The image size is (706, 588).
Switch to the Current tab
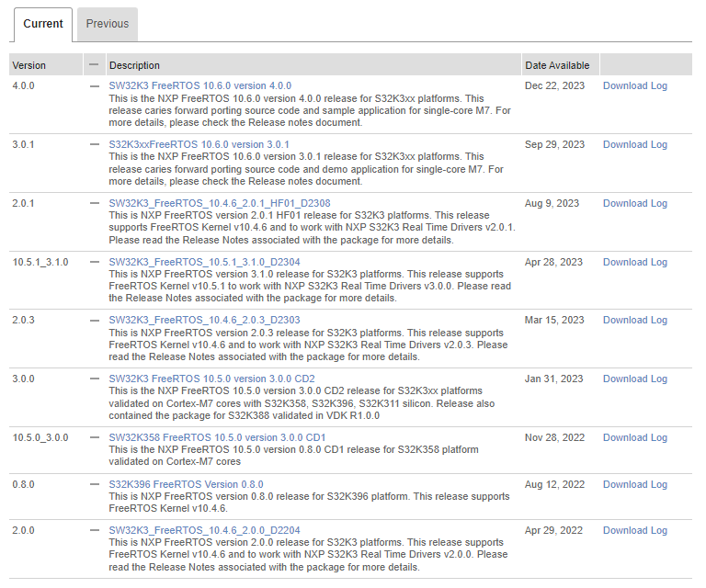click(x=43, y=24)
